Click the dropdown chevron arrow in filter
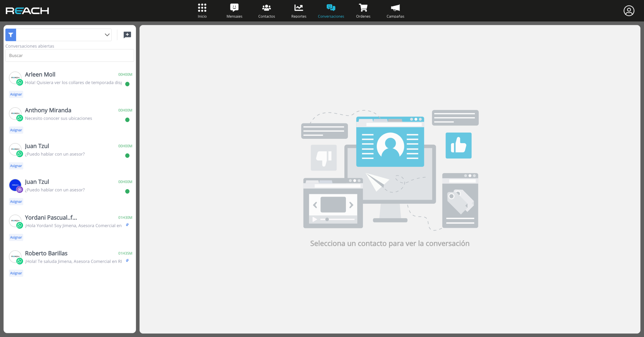Viewport: 644px width, 337px height. (107, 35)
